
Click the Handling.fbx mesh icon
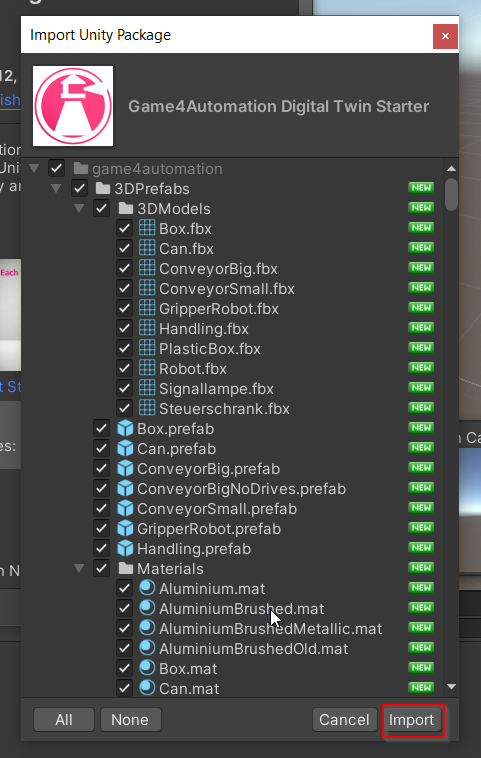tap(147, 328)
